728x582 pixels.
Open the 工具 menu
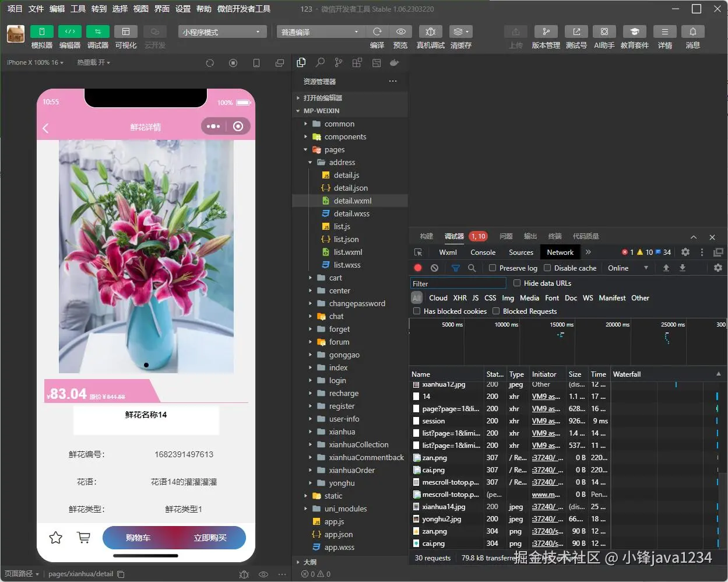coord(78,9)
